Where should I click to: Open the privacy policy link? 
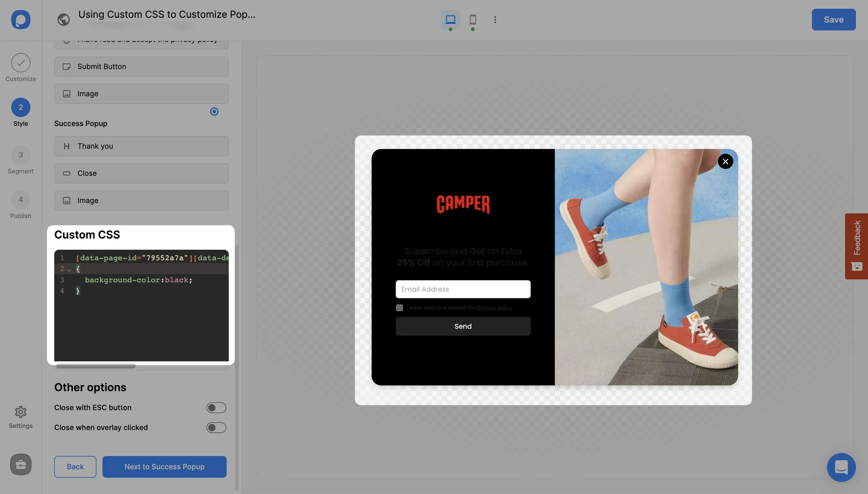(x=495, y=308)
